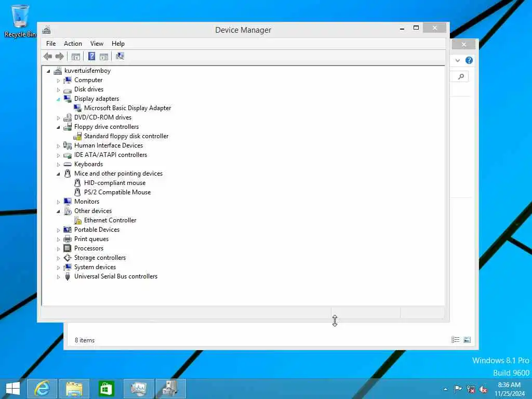Screen dimensions: 532x399
Task: Select the System devices label
Action: point(95,267)
